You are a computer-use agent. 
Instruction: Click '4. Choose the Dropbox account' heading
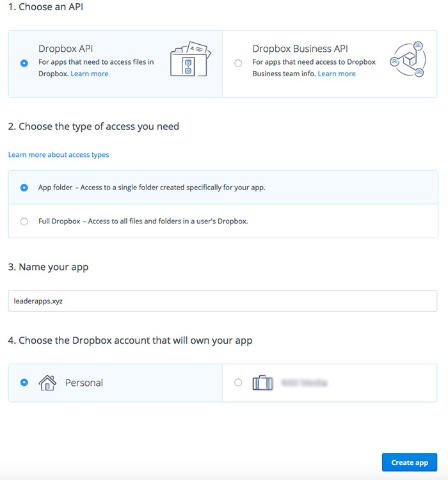(x=130, y=340)
